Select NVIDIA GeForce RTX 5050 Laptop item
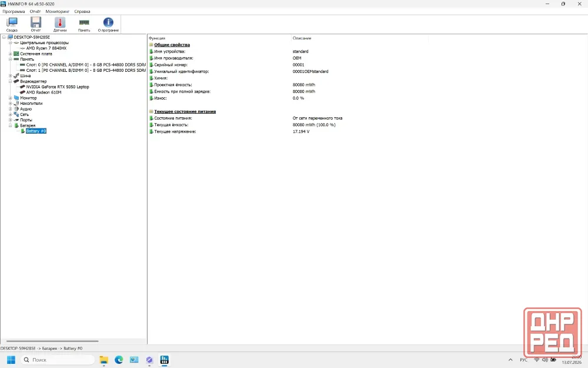This screenshot has width=588, height=368. (x=58, y=87)
